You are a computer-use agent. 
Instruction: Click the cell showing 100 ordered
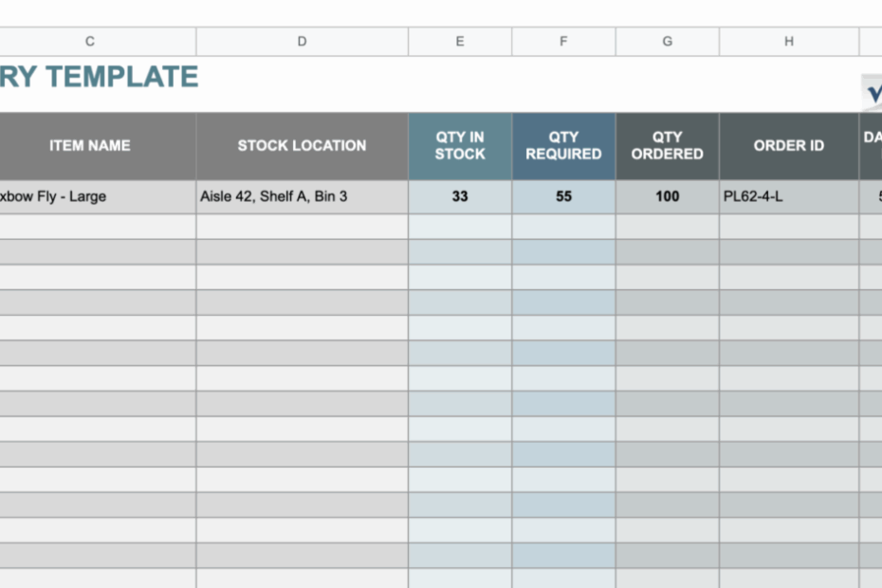point(667,196)
